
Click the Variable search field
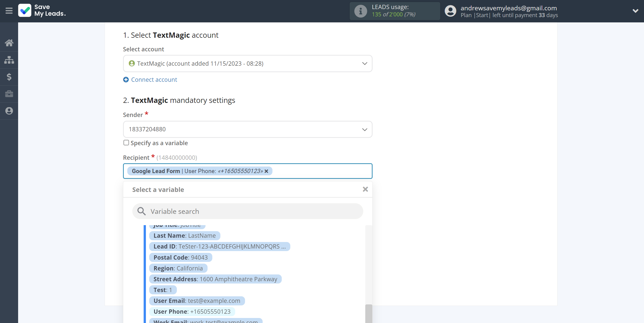(x=248, y=211)
